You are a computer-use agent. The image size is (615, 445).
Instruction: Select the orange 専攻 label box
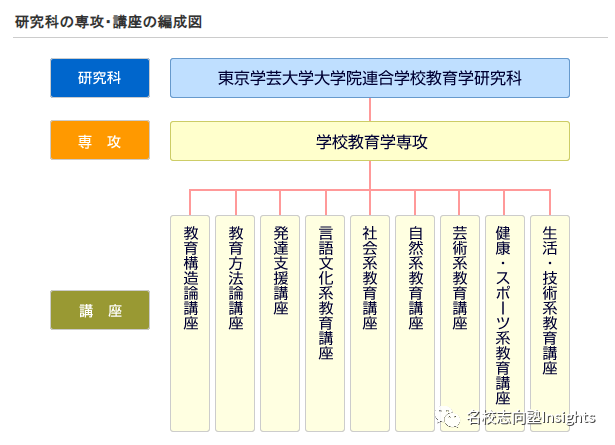coord(100,140)
